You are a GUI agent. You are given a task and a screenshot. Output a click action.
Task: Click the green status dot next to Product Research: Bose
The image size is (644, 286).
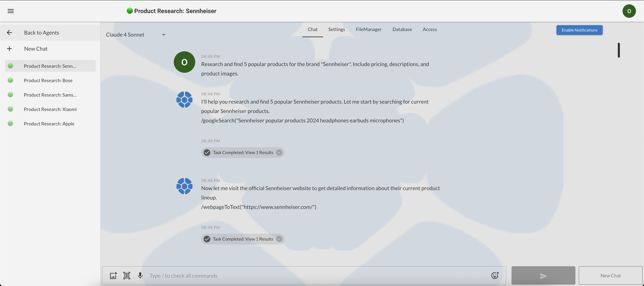pyautogui.click(x=10, y=80)
